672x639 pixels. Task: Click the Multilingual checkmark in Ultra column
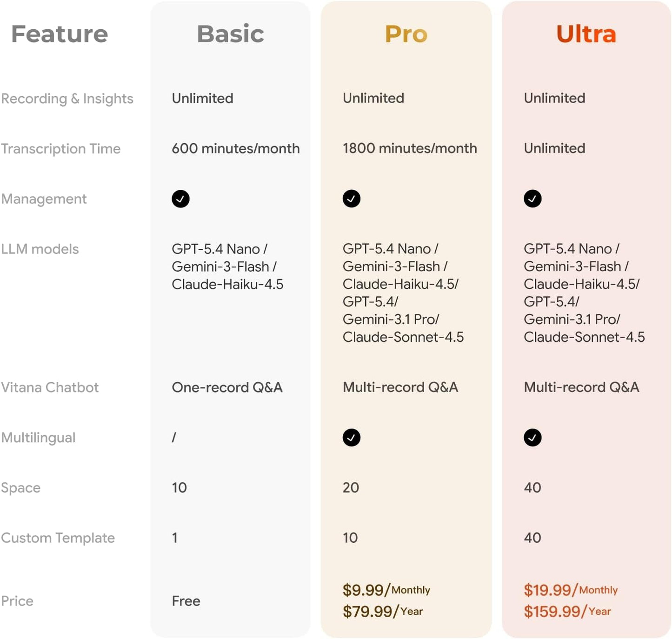532,438
